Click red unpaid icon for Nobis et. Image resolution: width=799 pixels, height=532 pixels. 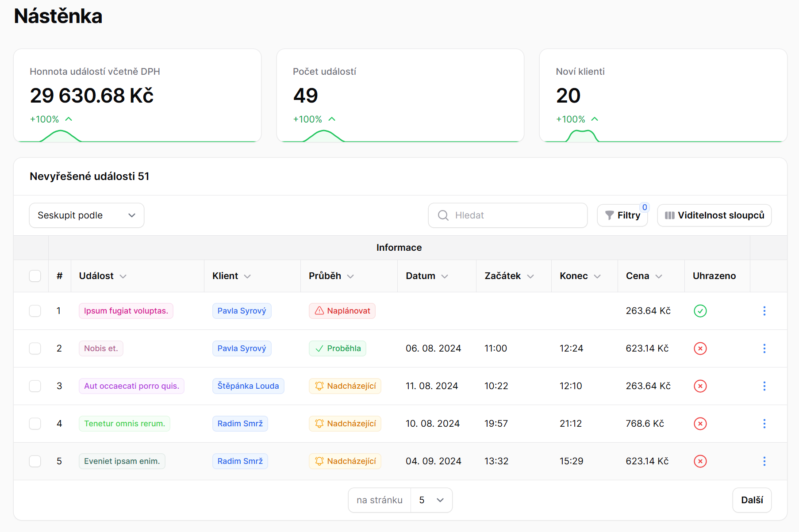[700, 348]
